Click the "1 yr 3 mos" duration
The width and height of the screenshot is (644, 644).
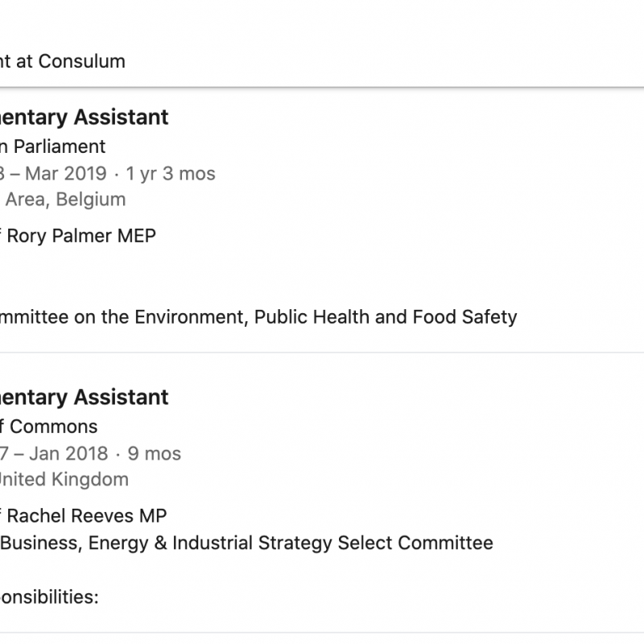[x=171, y=173]
